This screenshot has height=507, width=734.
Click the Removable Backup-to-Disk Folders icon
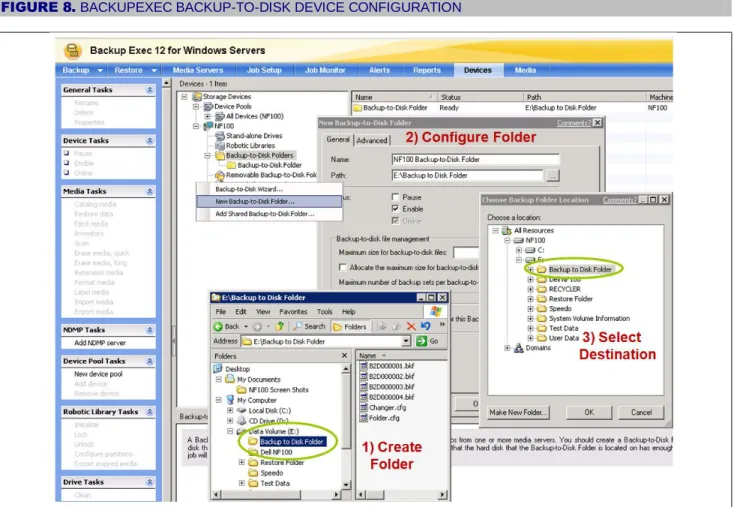220,175
